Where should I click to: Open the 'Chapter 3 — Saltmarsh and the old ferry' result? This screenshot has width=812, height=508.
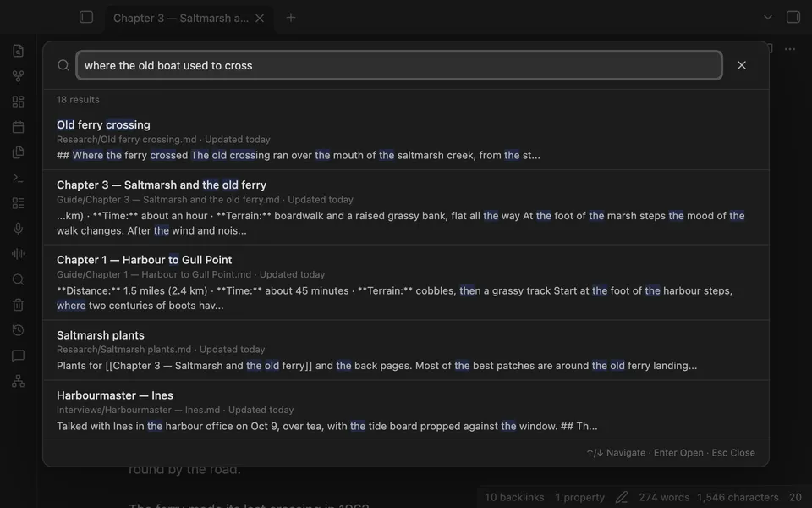[x=406, y=207]
